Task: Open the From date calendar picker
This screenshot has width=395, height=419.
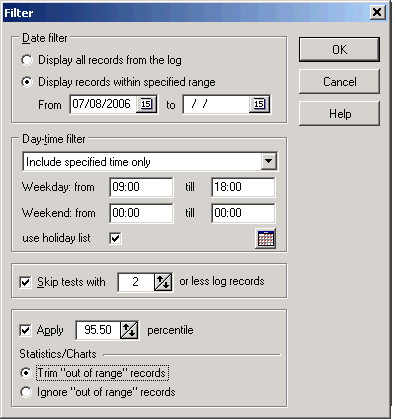Action: click(146, 104)
